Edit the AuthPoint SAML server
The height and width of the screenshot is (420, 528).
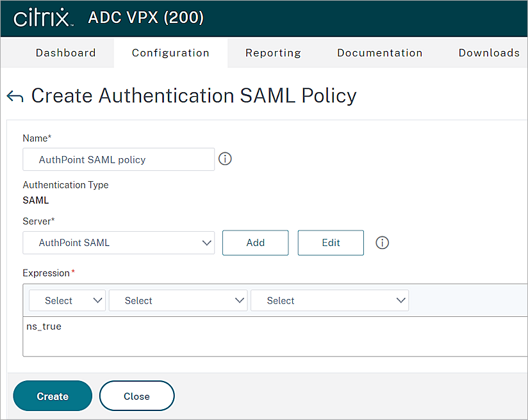coord(331,243)
